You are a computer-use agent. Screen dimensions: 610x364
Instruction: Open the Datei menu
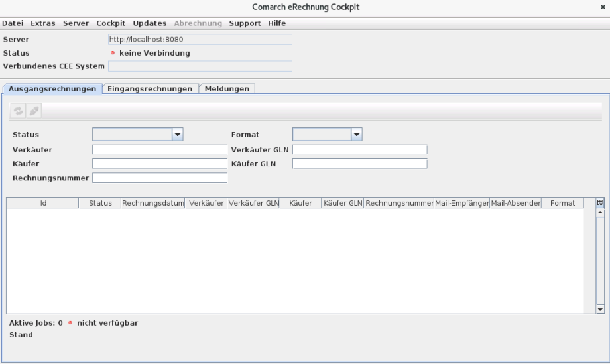[13, 23]
